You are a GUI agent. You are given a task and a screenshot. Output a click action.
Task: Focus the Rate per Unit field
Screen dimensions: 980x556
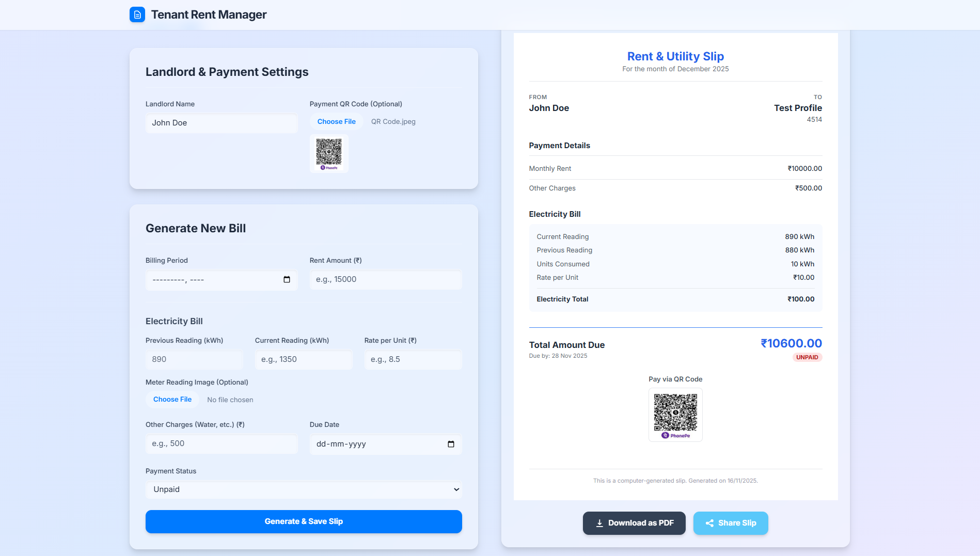413,359
